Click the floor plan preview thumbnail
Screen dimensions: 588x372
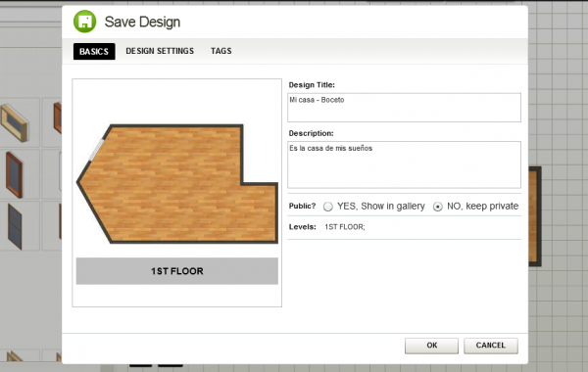[177, 184]
